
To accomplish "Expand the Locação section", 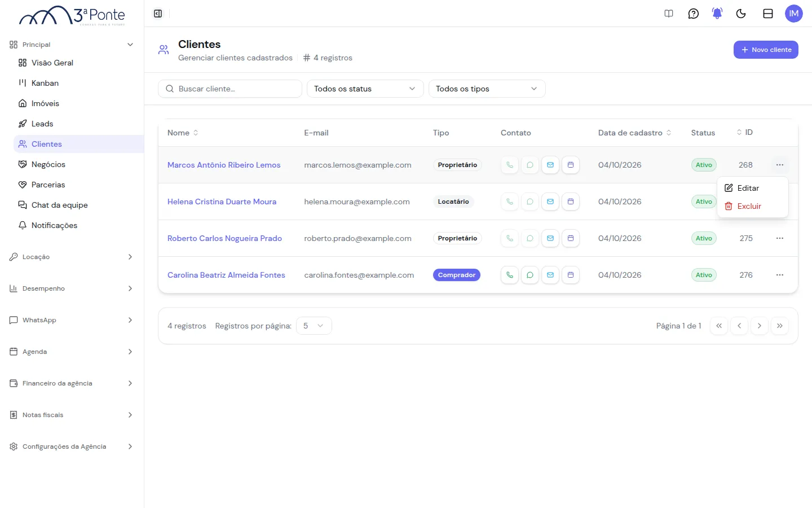I will (72, 257).
